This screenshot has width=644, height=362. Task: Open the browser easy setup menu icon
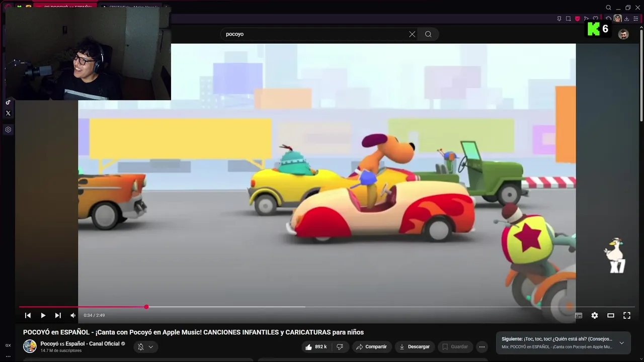click(x=635, y=19)
